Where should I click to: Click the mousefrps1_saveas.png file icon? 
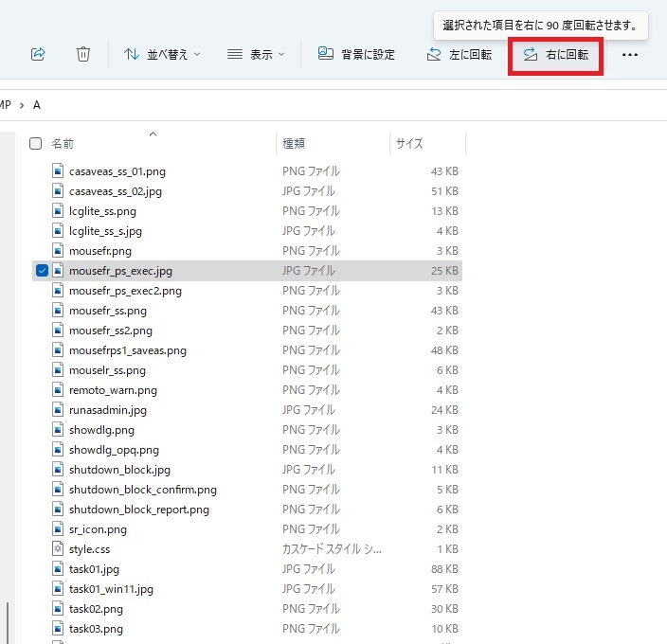pyautogui.click(x=58, y=350)
